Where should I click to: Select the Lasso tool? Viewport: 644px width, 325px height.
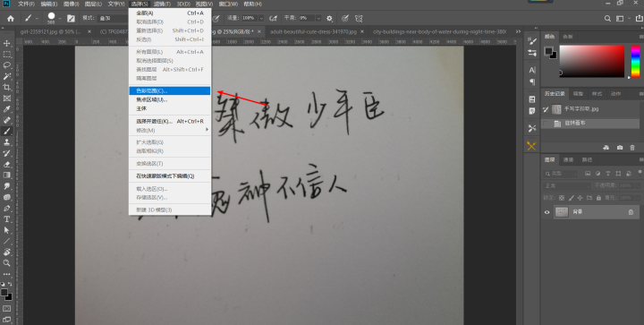[7, 65]
